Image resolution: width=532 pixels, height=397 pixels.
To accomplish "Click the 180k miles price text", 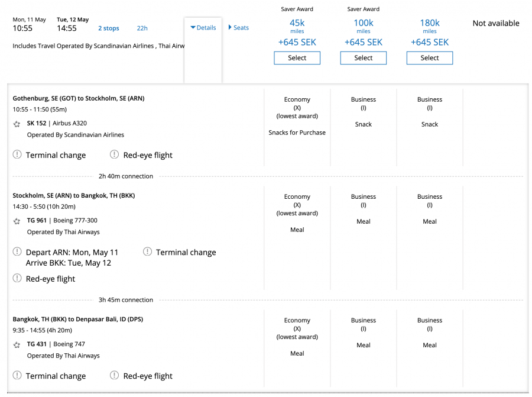I will coord(429,24).
